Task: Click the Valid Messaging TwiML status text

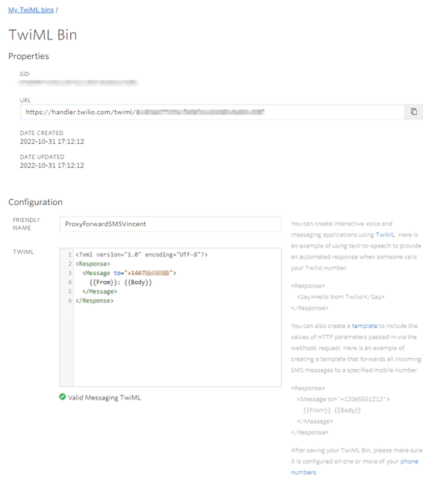Action: click(x=104, y=397)
